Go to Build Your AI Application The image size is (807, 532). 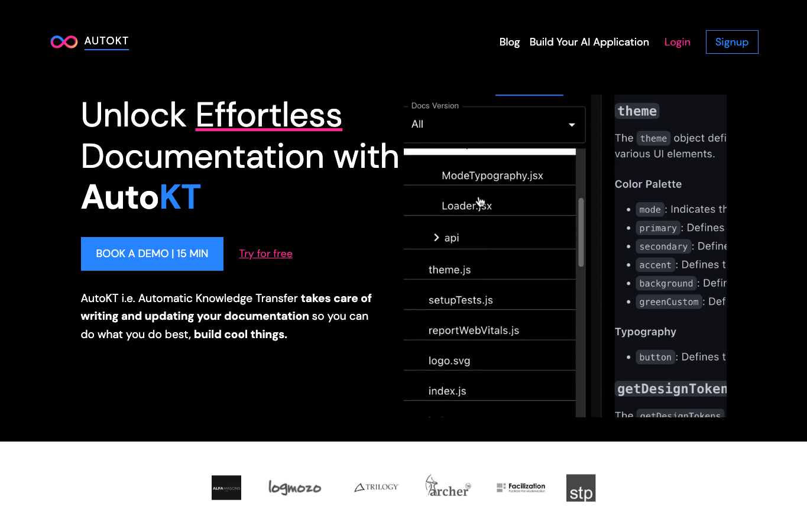pos(589,42)
